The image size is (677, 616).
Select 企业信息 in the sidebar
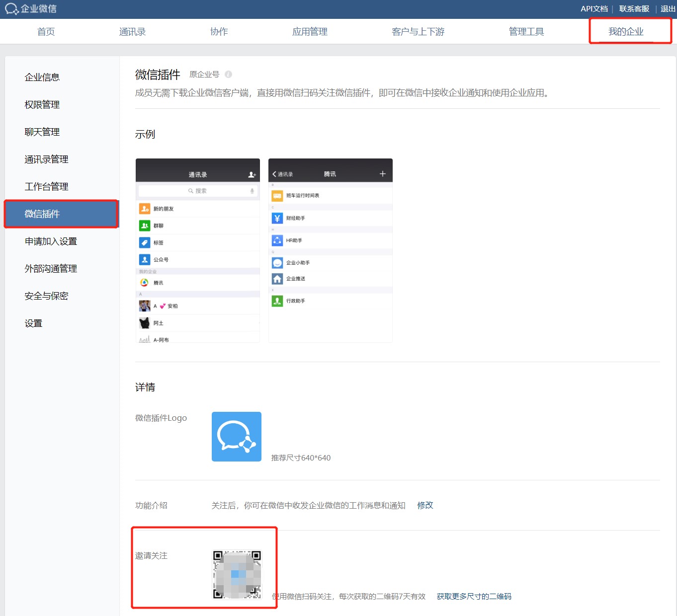click(42, 77)
